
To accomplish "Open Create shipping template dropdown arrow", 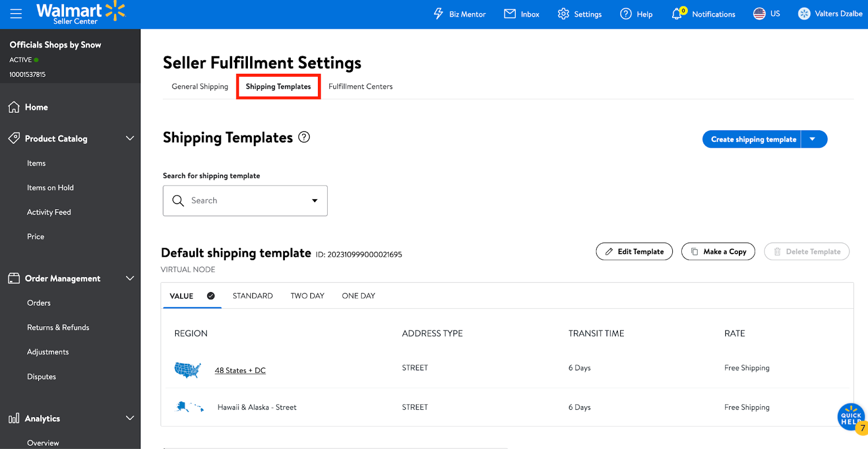I will click(x=813, y=139).
